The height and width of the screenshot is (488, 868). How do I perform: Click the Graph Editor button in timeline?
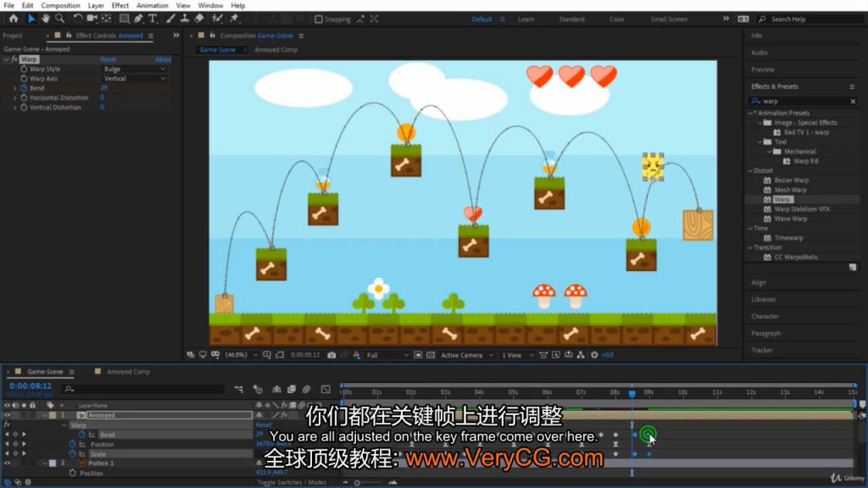click(325, 390)
